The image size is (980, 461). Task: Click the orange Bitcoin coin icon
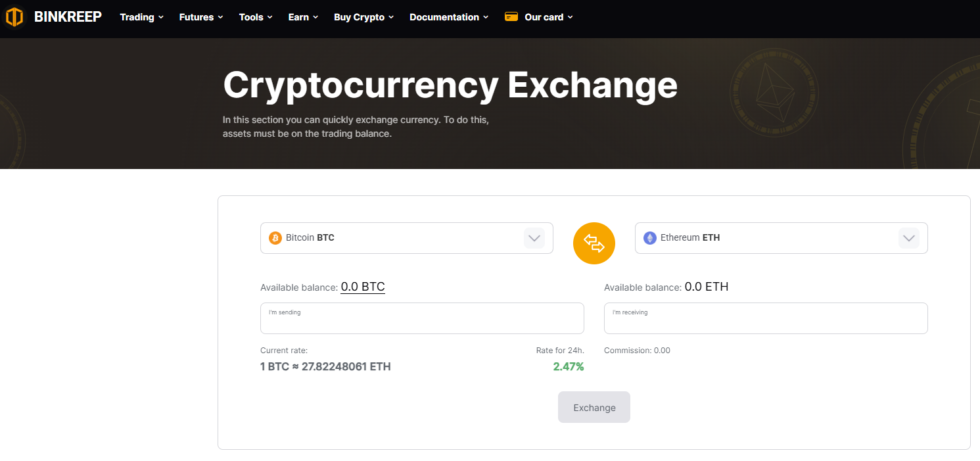(275, 238)
